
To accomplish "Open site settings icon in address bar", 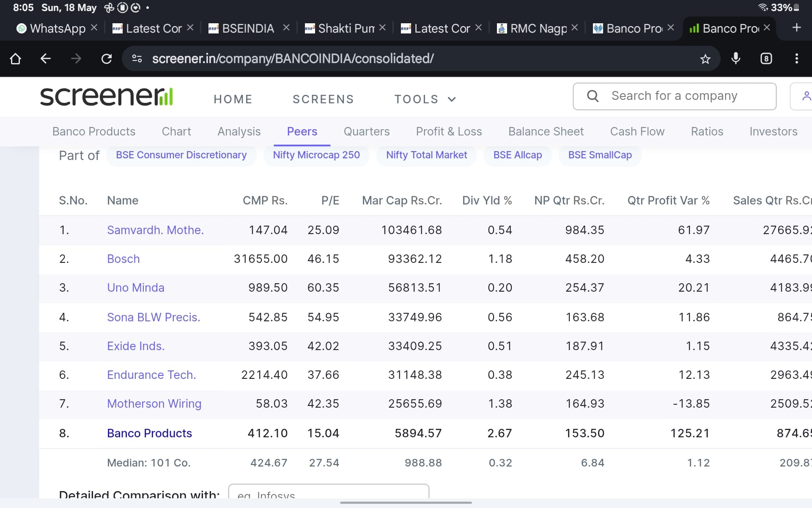I will point(137,58).
